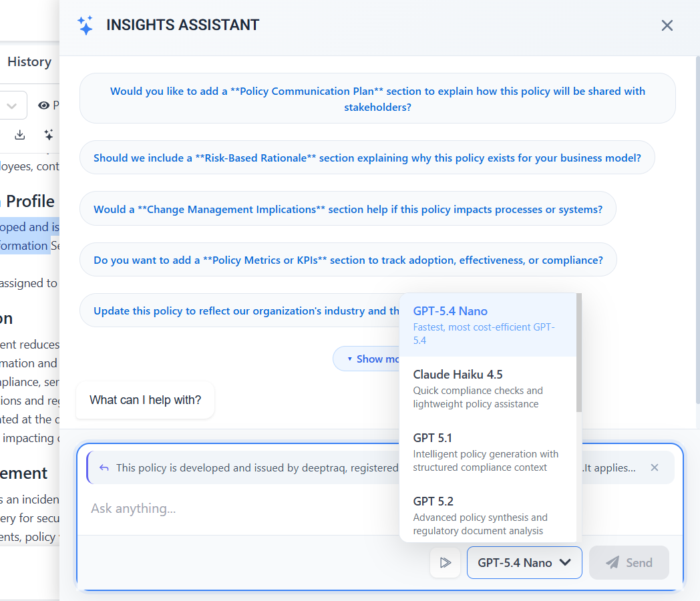The image size is (700, 601).
Task: Select Policy Metrics or KPIs suggestion
Action: (348, 260)
